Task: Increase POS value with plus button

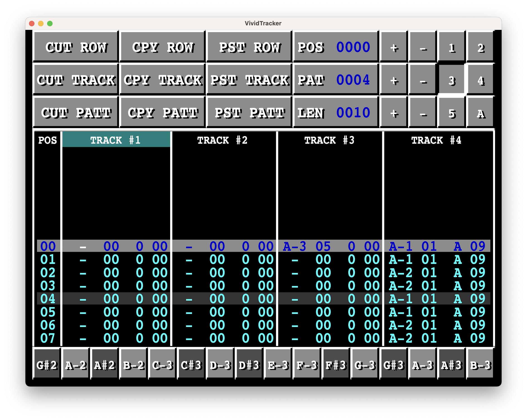Action: [x=394, y=47]
